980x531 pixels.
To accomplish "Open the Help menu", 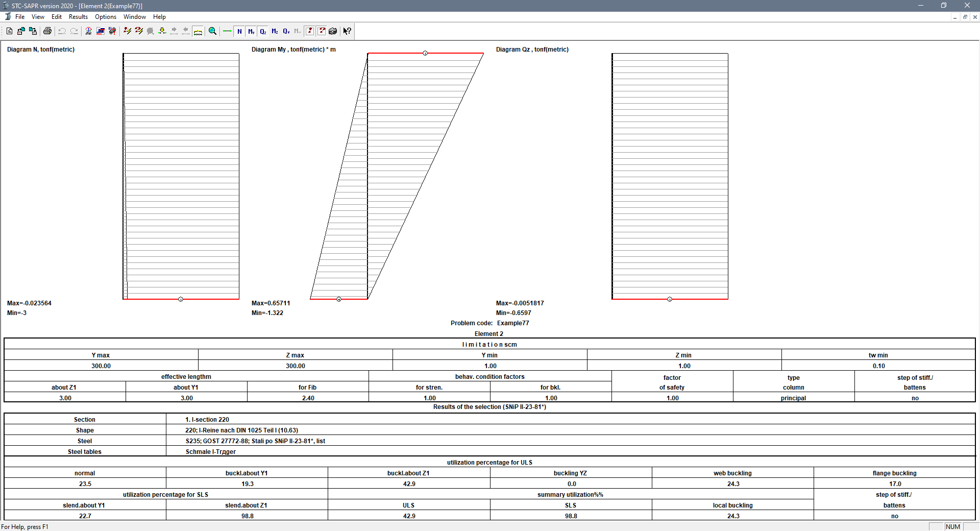I will [159, 17].
